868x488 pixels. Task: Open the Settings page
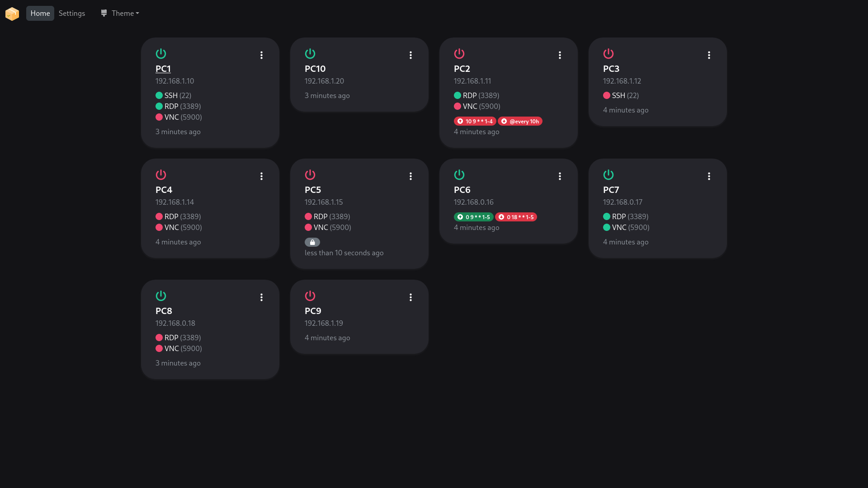pos(72,14)
